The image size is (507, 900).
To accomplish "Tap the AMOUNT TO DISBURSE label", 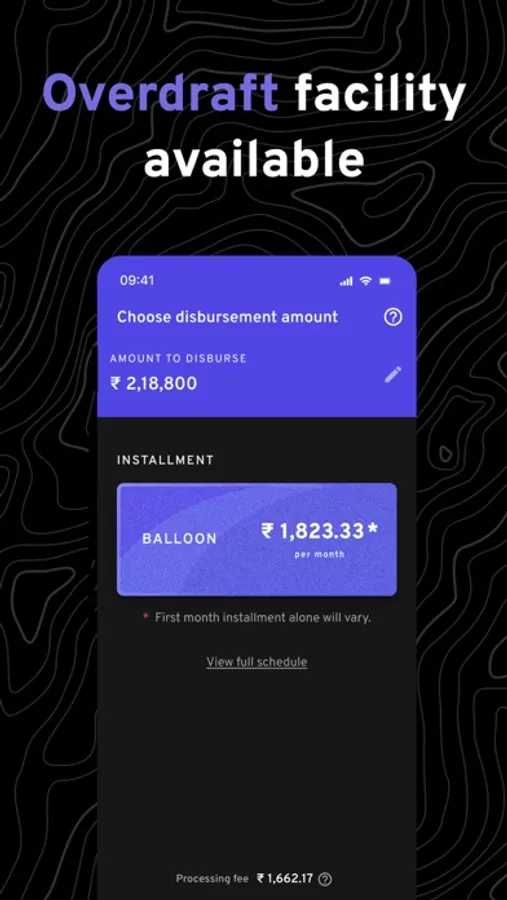I will (178, 358).
